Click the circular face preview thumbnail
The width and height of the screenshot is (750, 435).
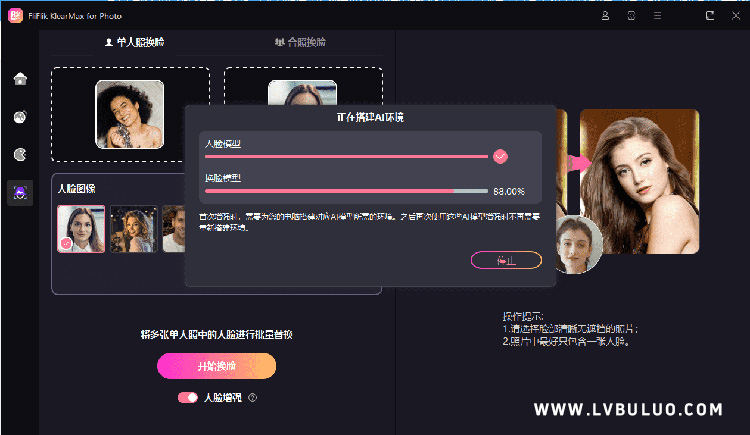[x=577, y=245]
